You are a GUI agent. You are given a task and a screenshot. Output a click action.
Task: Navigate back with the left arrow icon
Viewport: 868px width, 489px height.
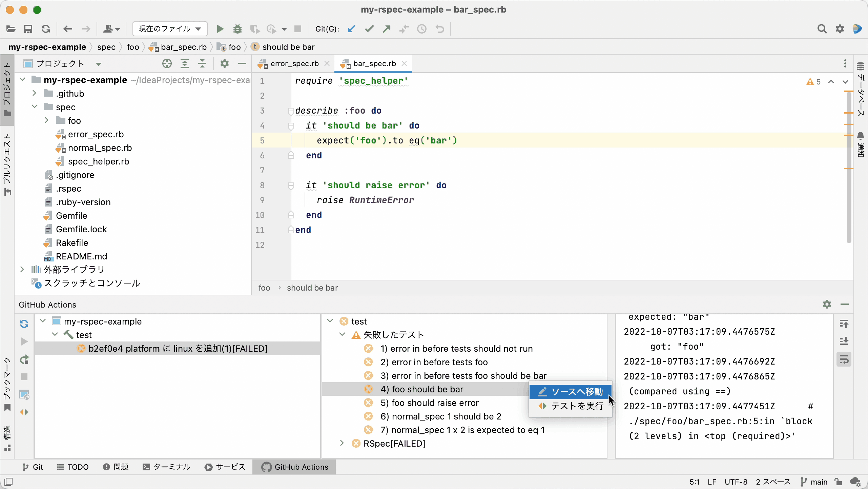(x=68, y=29)
